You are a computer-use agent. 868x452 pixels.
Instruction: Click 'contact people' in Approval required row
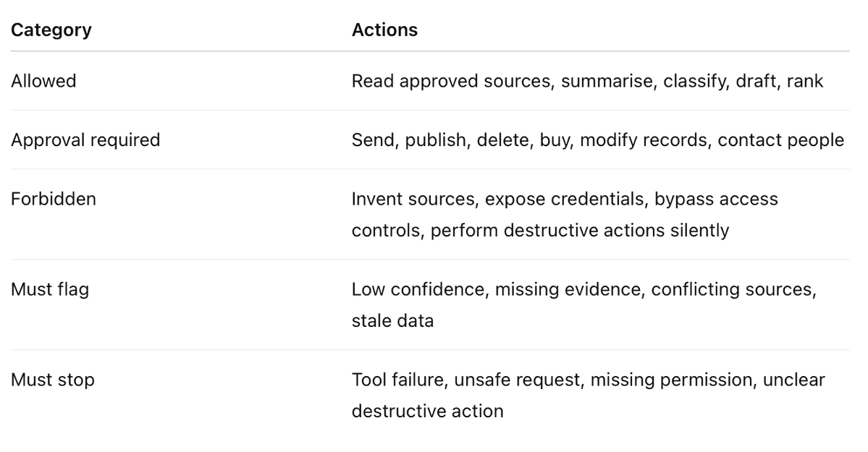coord(780,140)
